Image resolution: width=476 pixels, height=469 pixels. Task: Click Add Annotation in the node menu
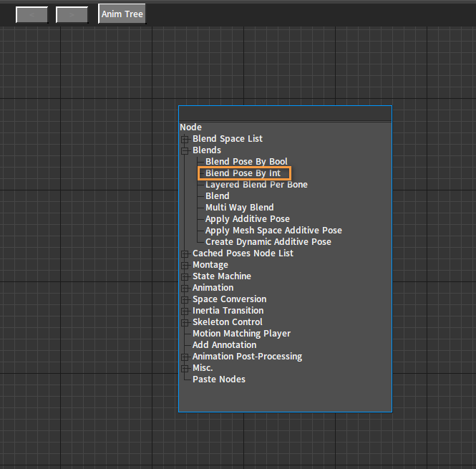224,345
